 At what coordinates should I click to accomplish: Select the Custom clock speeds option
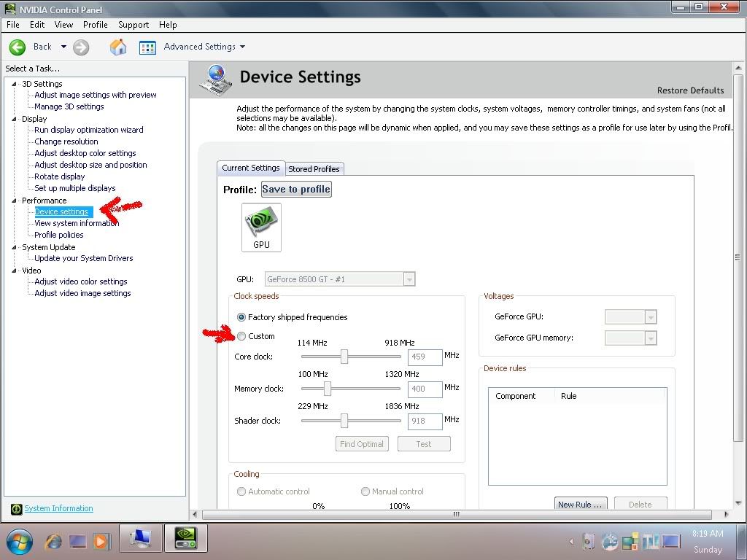(x=241, y=336)
